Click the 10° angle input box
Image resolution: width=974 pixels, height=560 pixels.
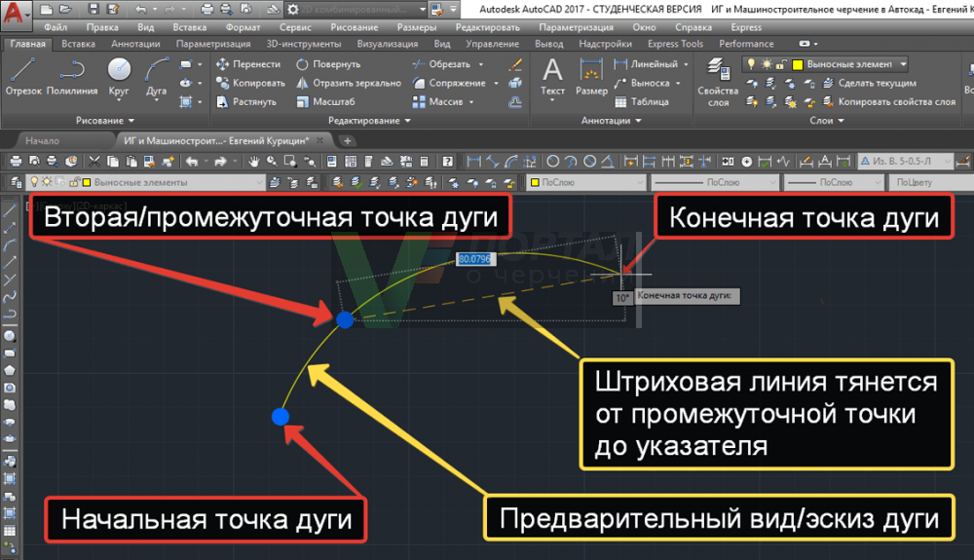622,298
